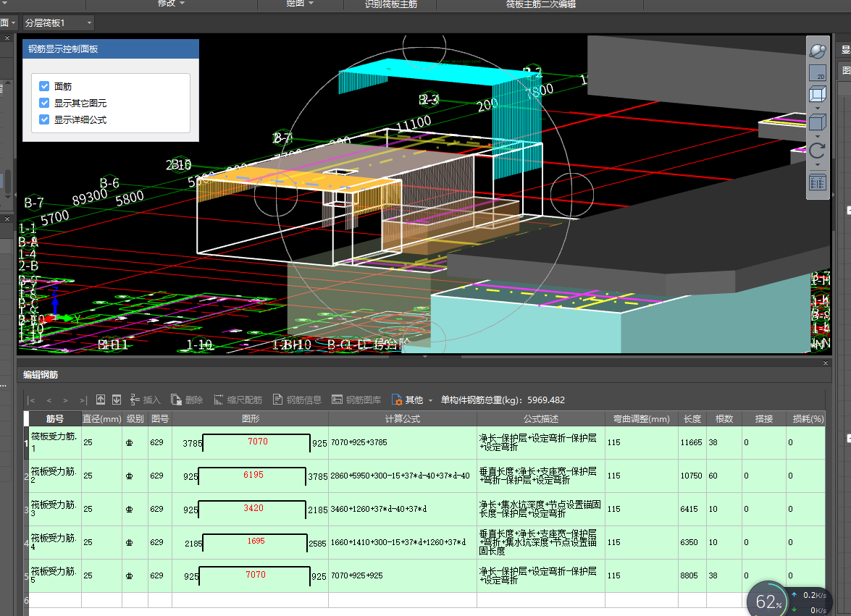Click the 弯曲调整(mm) column header
Image resolution: width=851 pixels, height=616 pixels.
[642, 418]
